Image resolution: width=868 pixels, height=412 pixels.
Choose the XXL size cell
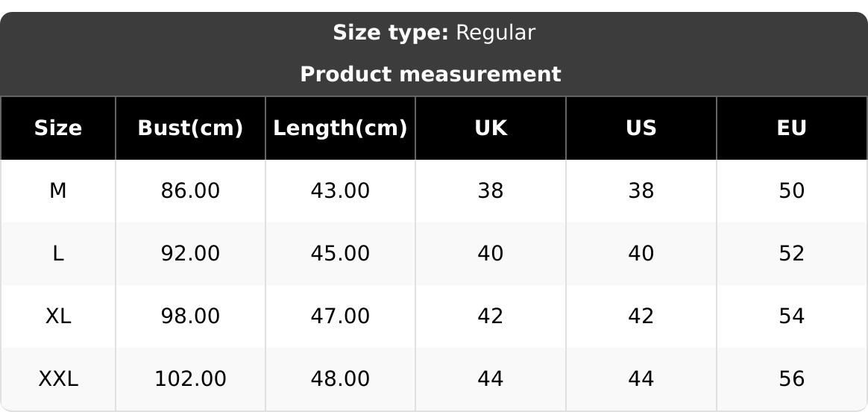click(58, 379)
